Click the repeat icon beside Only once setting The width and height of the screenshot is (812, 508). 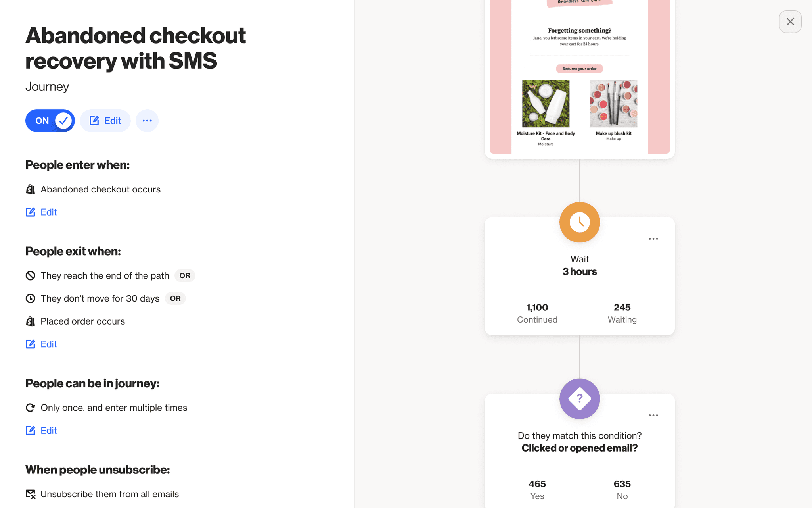[31, 408]
